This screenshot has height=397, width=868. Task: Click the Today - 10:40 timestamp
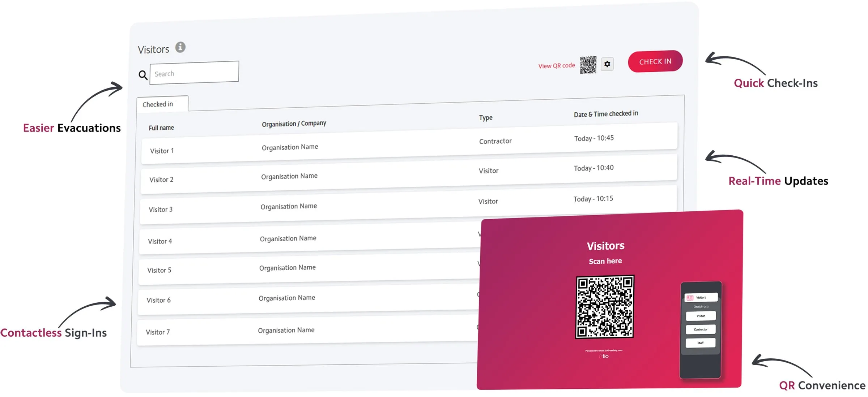(x=593, y=168)
